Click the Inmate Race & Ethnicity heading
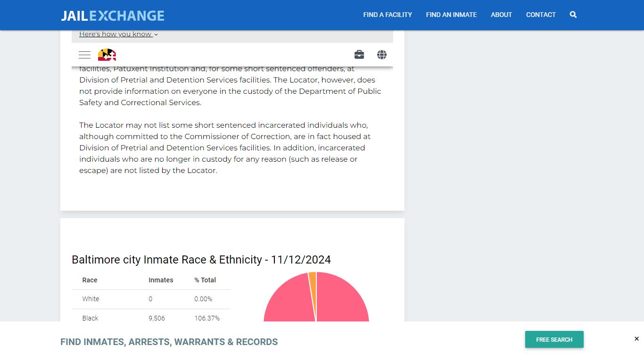The width and height of the screenshot is (644, 362). [201, 260]
